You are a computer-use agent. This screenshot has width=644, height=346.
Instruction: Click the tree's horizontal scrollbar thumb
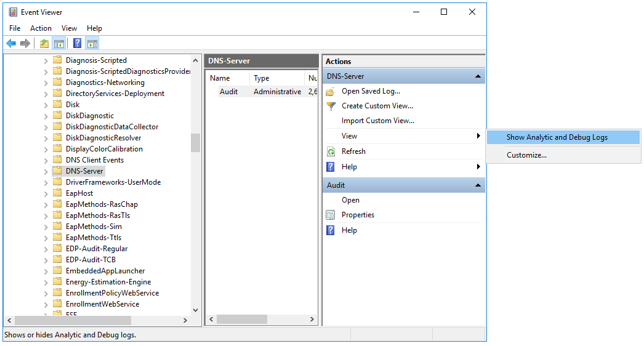pyautogui.click(x=73, y=321)
